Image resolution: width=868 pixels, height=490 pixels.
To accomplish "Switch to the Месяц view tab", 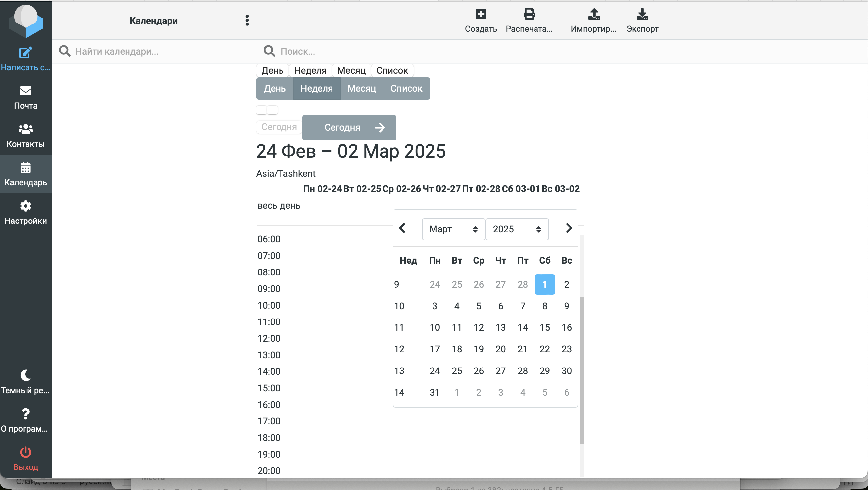I will (x=362, y=89).
